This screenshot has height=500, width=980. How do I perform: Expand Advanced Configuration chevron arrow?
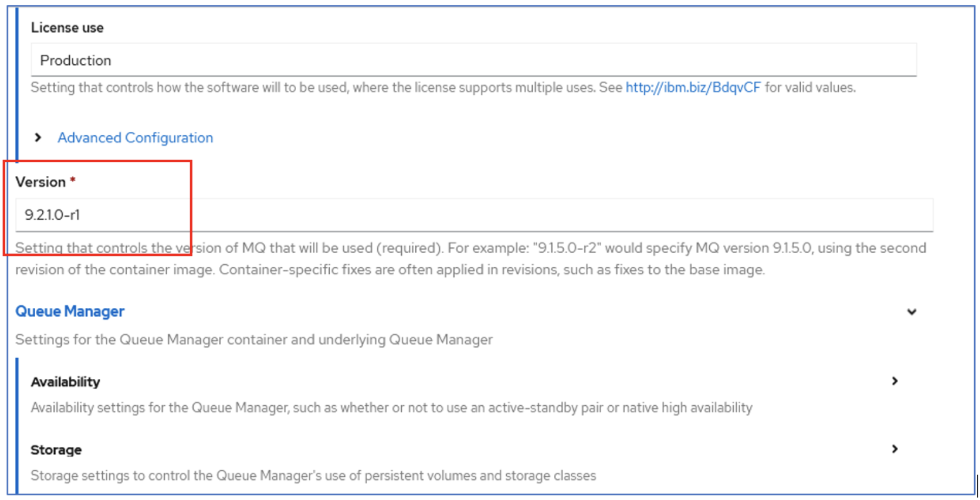click(38, 137)
